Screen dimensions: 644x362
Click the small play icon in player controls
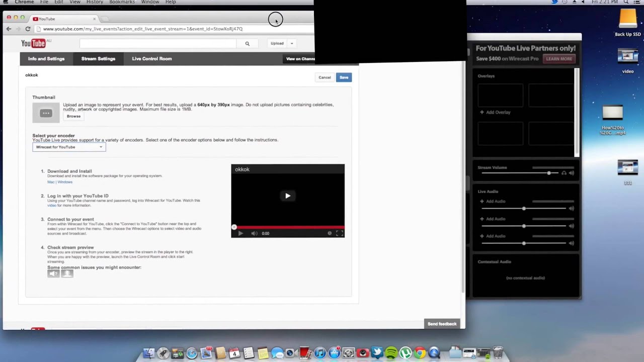tap(240, 233)
